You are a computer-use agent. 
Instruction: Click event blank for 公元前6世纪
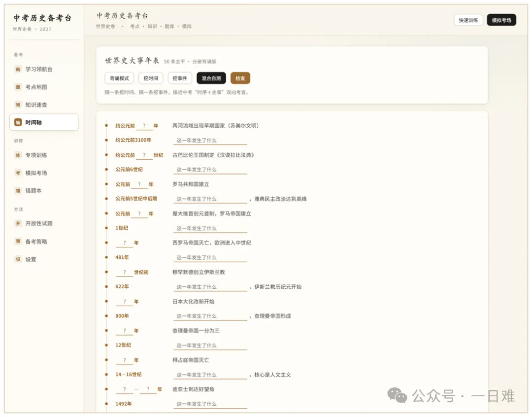[x=210, y=170]
